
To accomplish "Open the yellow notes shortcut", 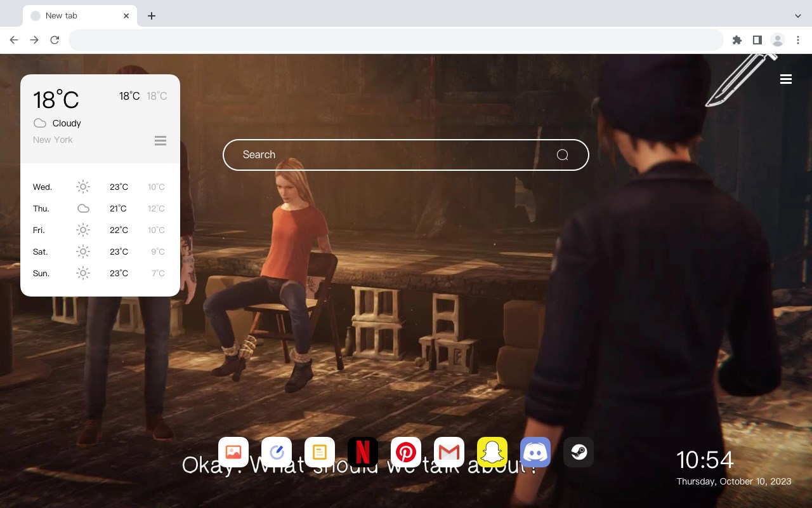I will [x=320, y=452].
